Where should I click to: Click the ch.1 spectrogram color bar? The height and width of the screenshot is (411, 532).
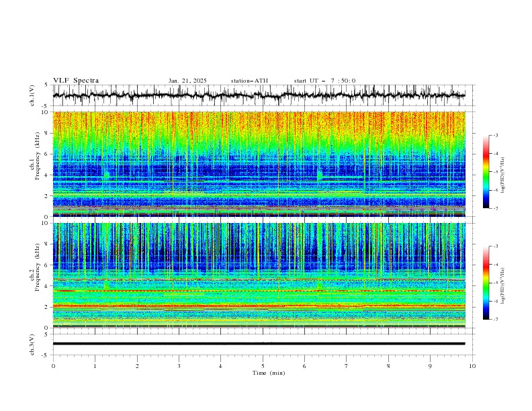pyautogui.click(x=486, y=171)
